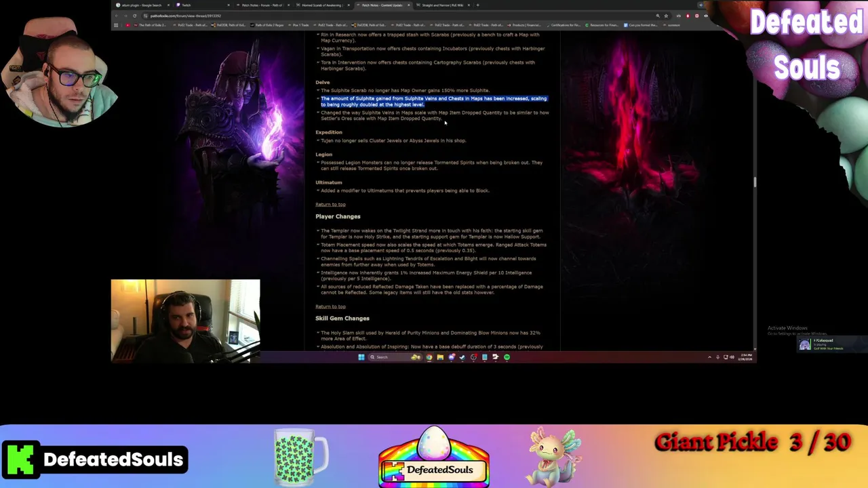Viewport: 868px width, 488px height.
Task: Click the Templar Twilight Strand patch note
Action: click(432, 233)
